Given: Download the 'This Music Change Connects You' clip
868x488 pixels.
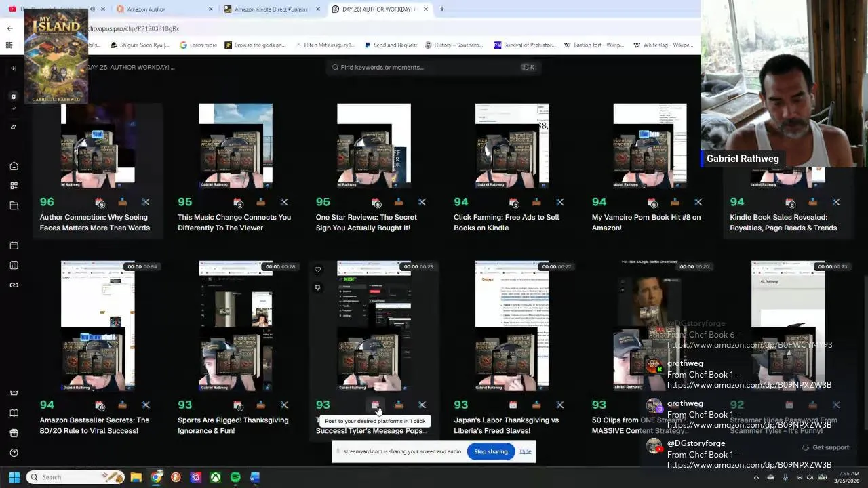Looking at the screenshot, I should [260, 202].
